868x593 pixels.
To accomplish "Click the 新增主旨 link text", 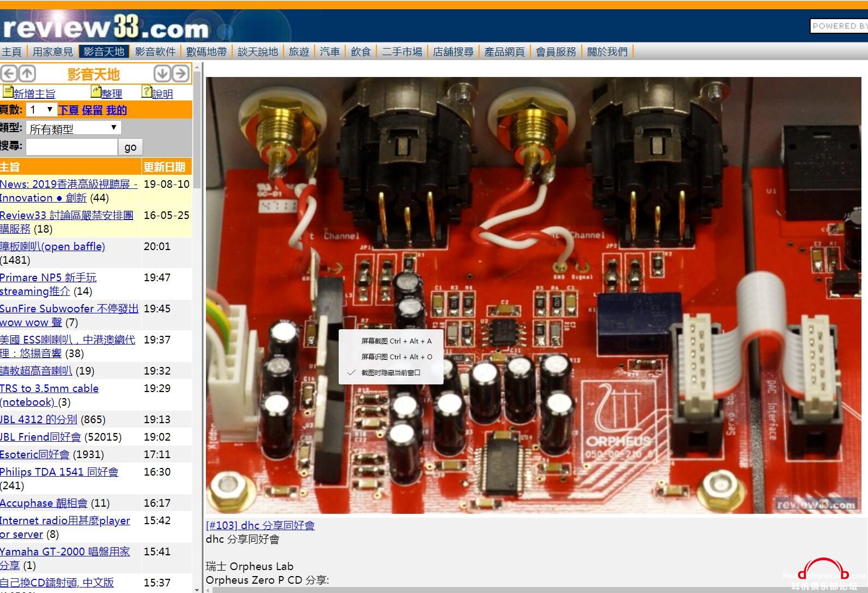I will [34, 94].
